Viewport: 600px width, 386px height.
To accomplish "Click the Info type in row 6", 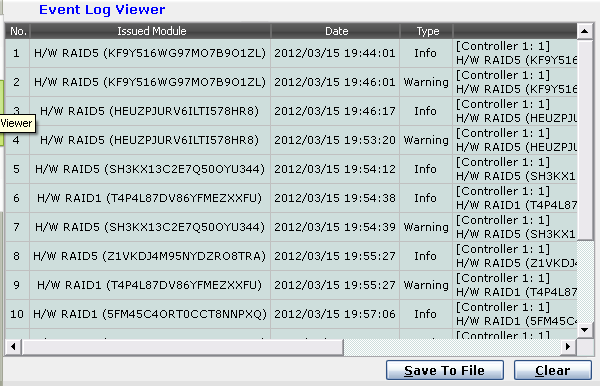I will [x=426, y=198].
